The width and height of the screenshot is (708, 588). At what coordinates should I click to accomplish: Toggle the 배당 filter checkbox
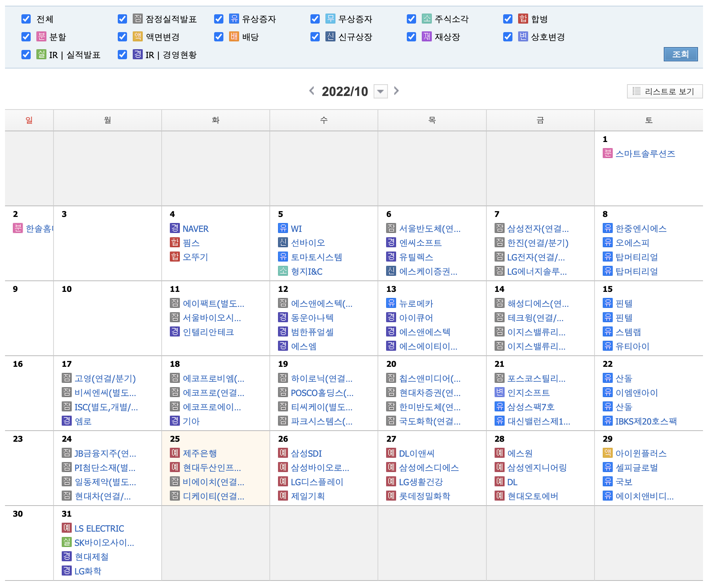click(219, 37)
